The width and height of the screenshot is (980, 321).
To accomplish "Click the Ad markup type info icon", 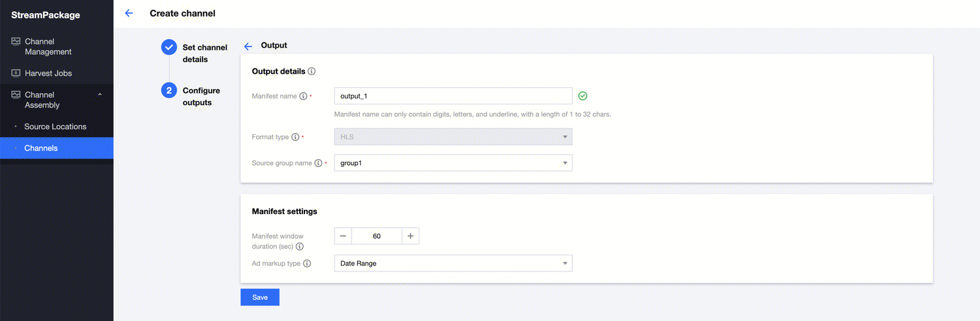I will (307, 264).
